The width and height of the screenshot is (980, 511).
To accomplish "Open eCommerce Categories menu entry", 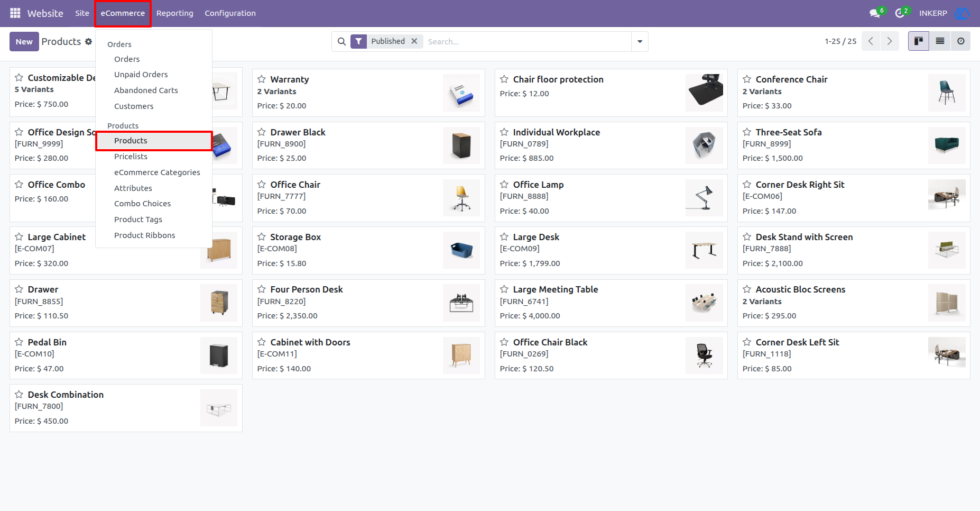I will click(x=154, y=172).
